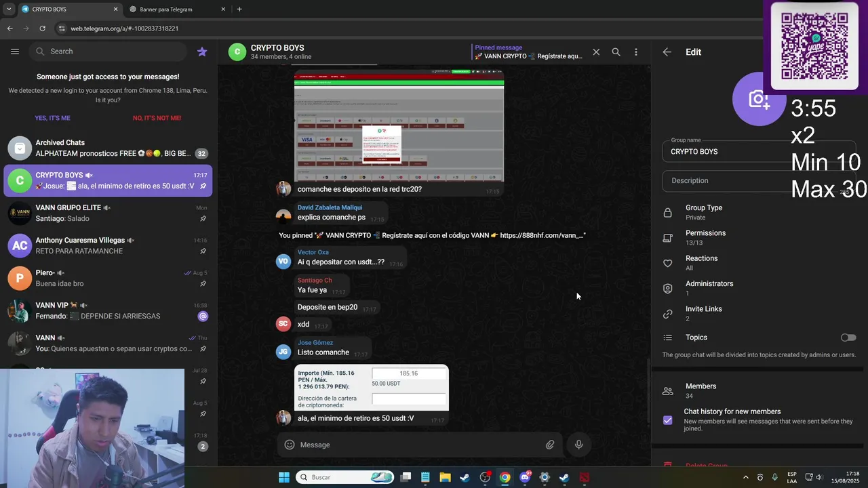Screen dimensions: 868x488
Task: Open the Members list
Action: click(x=759, y=390)
